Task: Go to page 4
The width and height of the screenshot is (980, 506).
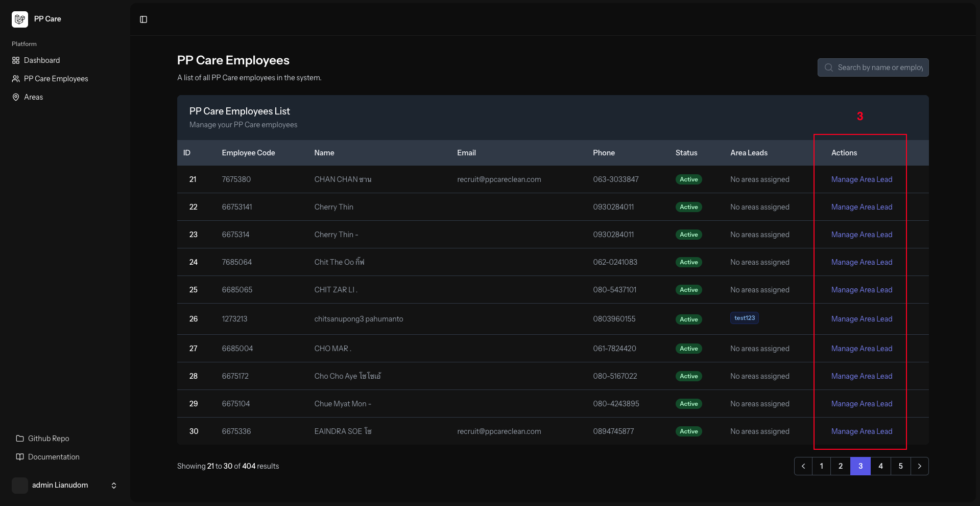Action: (x=880, y=466)
